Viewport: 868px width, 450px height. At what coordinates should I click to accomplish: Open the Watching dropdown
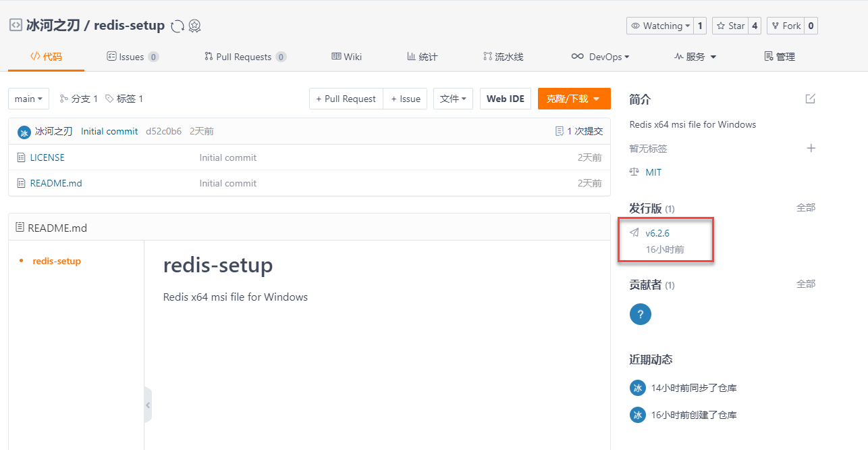(660, 26)
